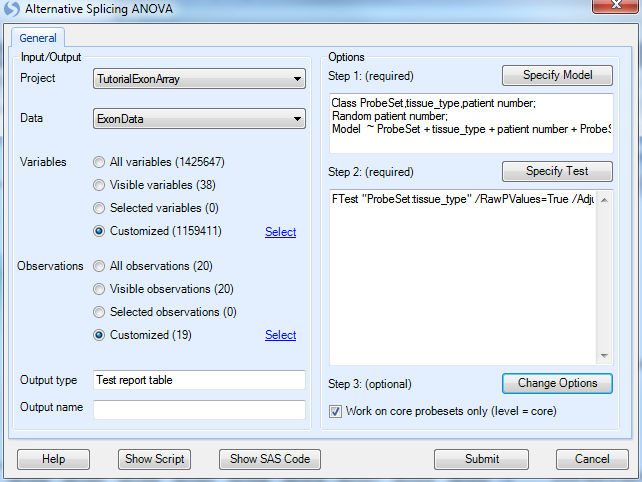Click the Show Script button

154,459
